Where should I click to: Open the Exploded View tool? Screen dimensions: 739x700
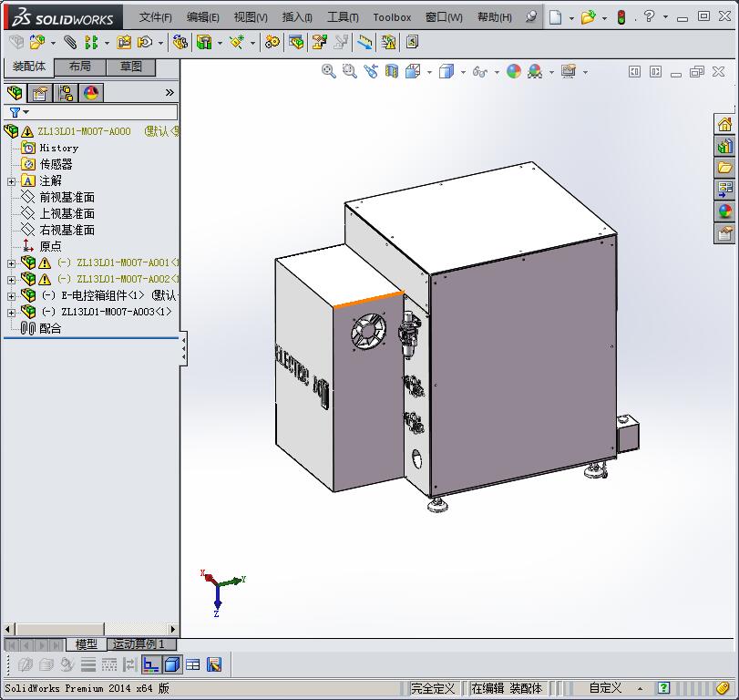tap(320, 43)
